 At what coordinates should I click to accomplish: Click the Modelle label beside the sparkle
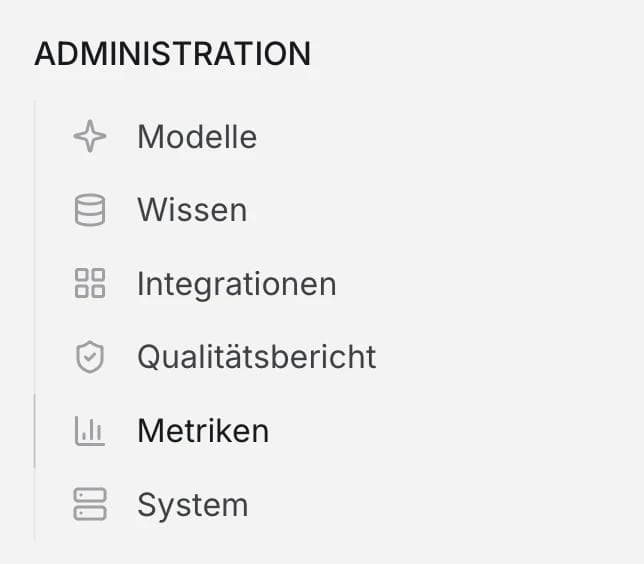point(197,137)
